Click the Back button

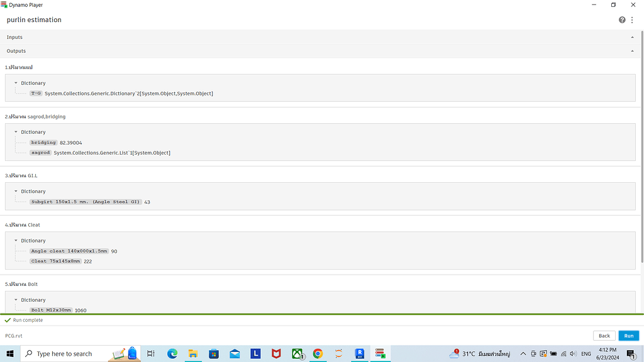coord(604,336)
